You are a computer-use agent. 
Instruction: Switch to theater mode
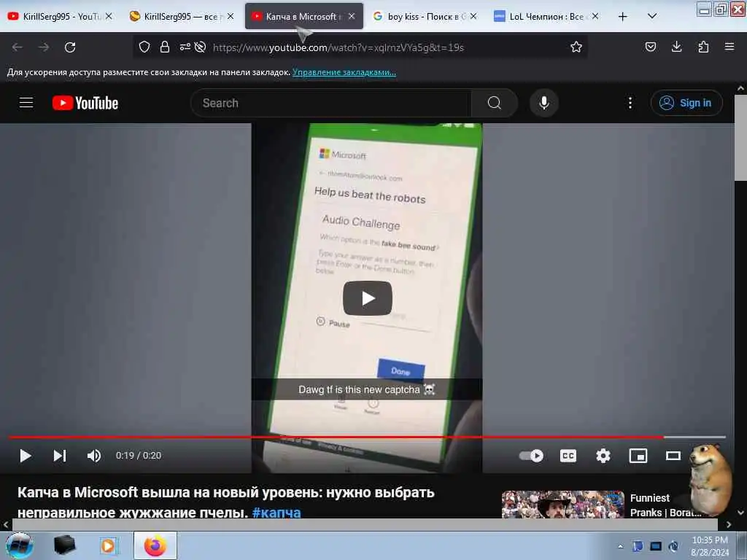click(x=673, y=456)
